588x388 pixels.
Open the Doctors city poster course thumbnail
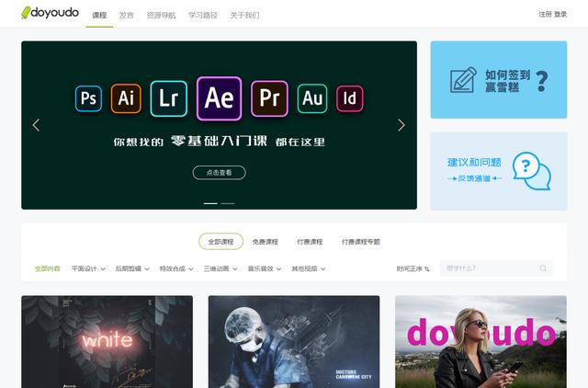coord(294,342)
